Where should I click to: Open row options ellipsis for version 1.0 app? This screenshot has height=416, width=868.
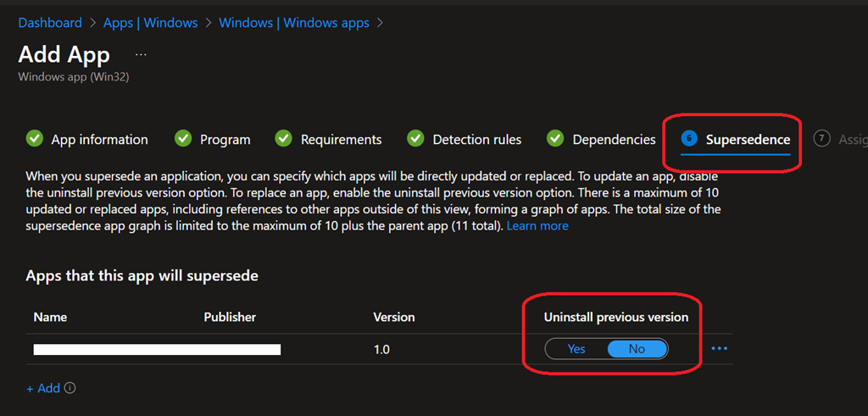(x=720, y=348)
